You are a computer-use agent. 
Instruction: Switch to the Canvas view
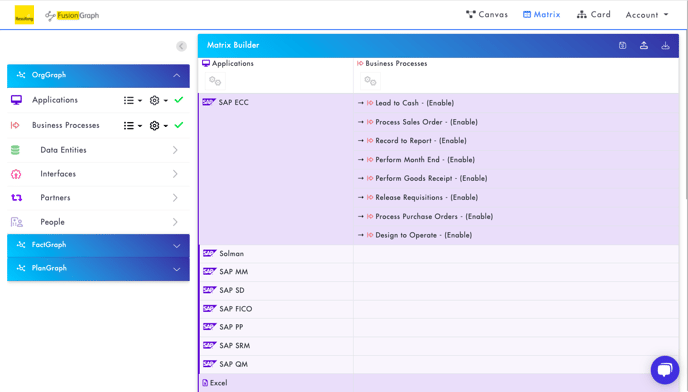click(x=487, y=14)
